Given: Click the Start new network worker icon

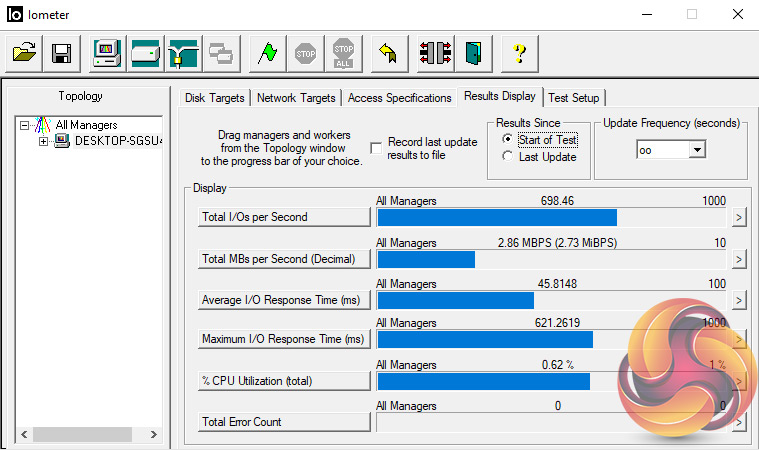Looking at the screenshot, I should pyautogui.click(x=184, y=53).
